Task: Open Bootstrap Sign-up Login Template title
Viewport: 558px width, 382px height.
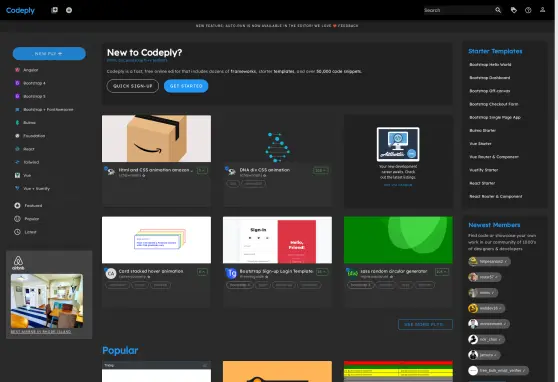Action: coord(276,271)
